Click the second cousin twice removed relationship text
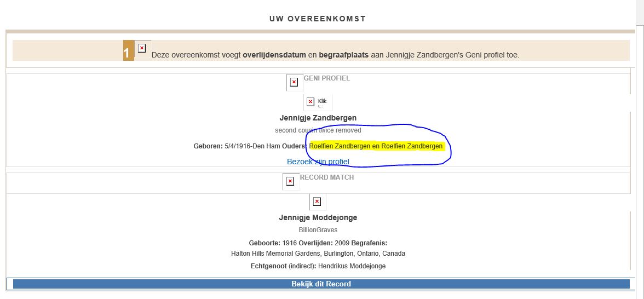 pyautogui.click(x=318, y=130)
